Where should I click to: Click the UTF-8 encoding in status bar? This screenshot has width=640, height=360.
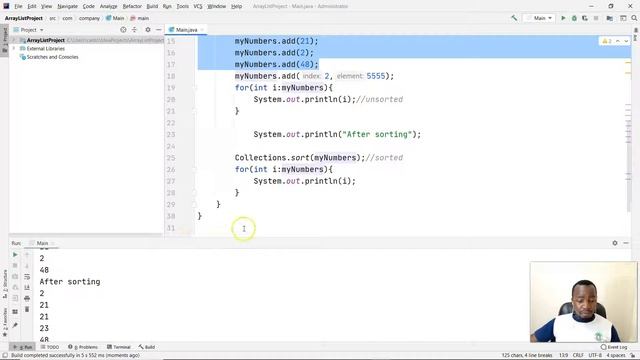pyautogui.click(x=595, y=356)
